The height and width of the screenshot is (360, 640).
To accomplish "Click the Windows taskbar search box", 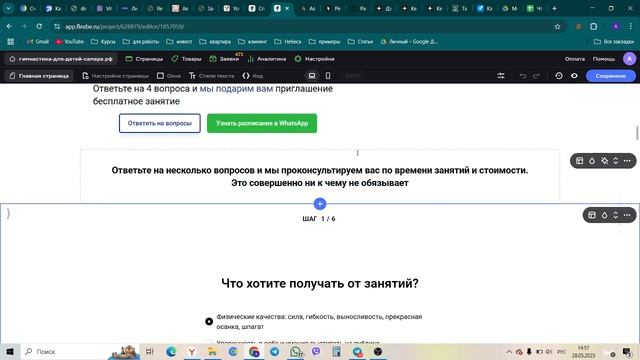I will click(x=80, y=351).
